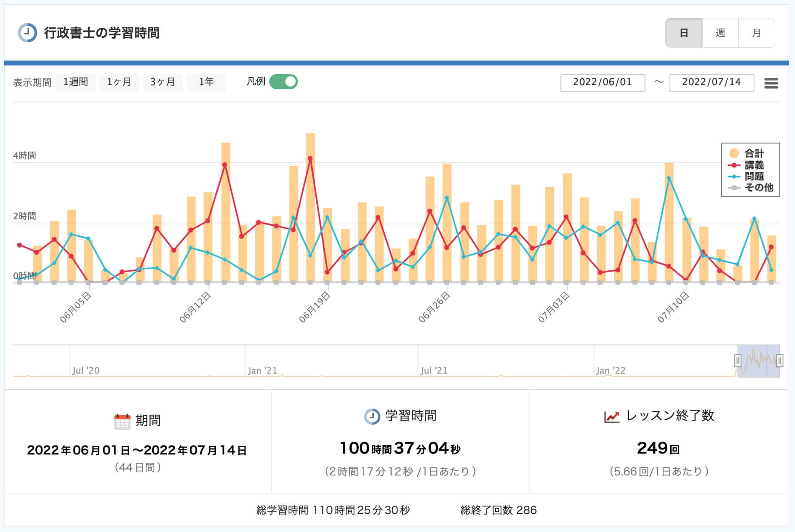This screenshot has height=532, width=795.
Task: Toggle 合計 series in the legend
Action: [746, 153]
